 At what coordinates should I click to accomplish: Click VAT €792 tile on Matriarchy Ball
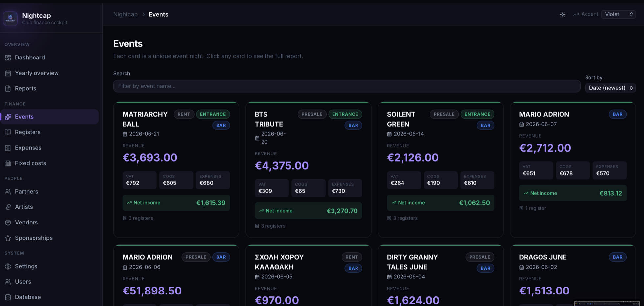click(139, 180)
